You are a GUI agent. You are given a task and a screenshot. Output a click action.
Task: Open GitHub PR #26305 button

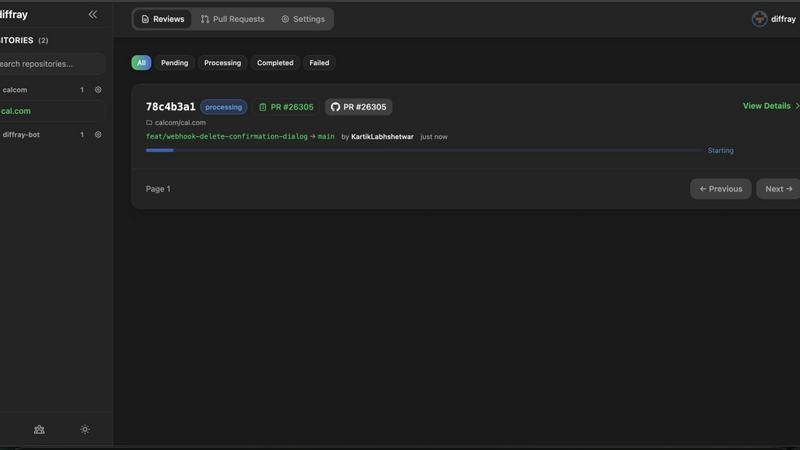pyautogui.click(x=359, y=107)
